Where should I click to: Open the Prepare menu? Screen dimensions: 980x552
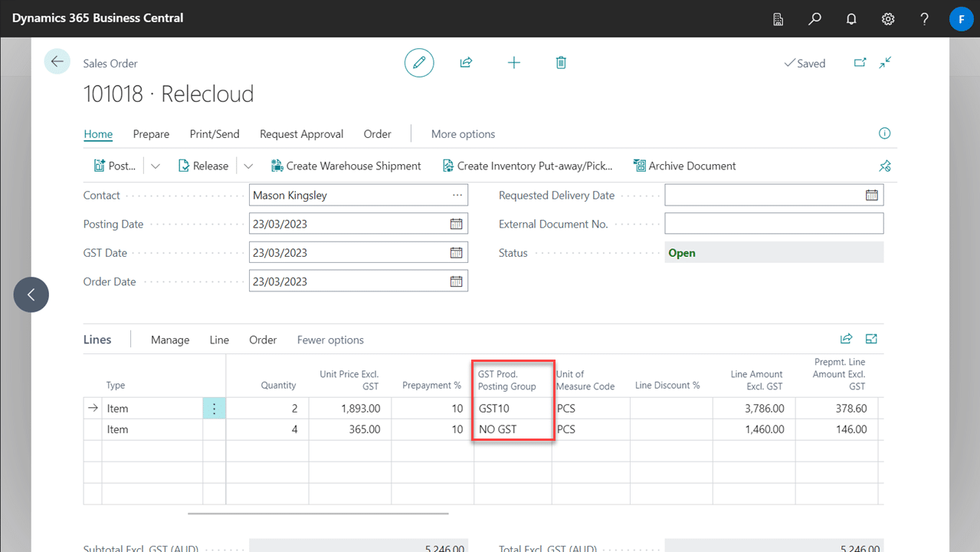click(x=151, y=134)
